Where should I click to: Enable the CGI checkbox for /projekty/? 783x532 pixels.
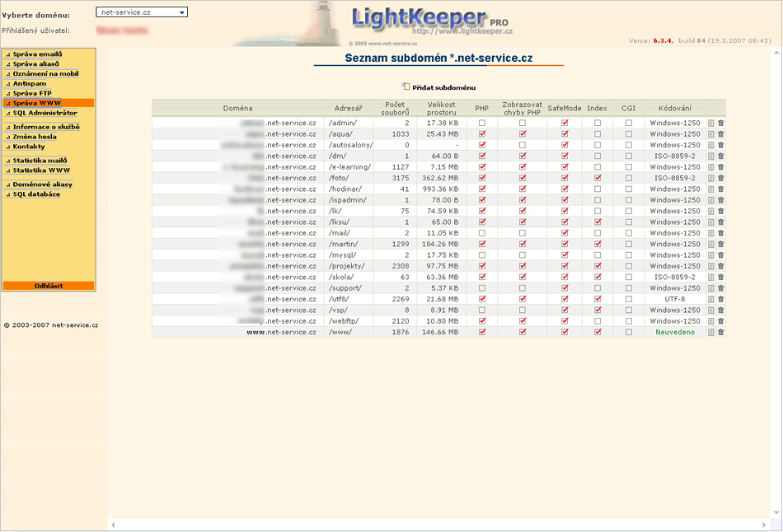click(x=629, y=266)
